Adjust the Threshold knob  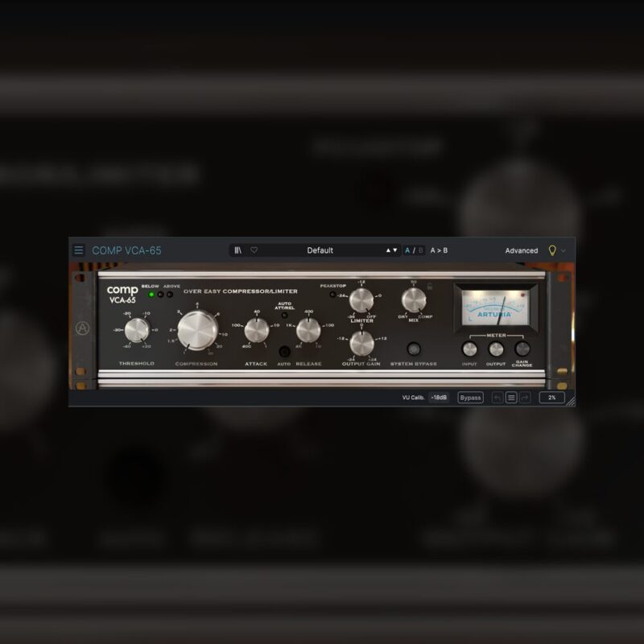(137, 330)
